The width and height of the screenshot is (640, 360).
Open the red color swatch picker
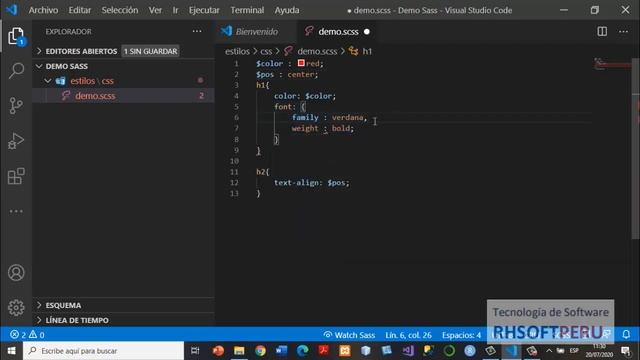(301, 63)
